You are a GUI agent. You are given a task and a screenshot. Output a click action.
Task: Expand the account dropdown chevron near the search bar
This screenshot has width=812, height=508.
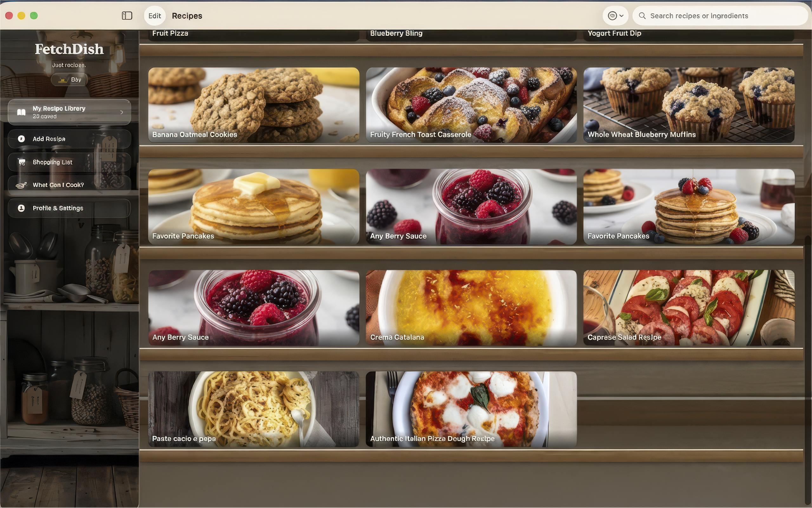621,16
